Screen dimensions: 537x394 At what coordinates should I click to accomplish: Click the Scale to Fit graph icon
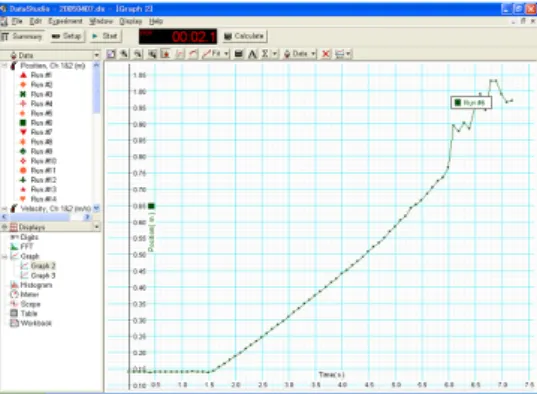pyautogui.click(x=111, y=54)
